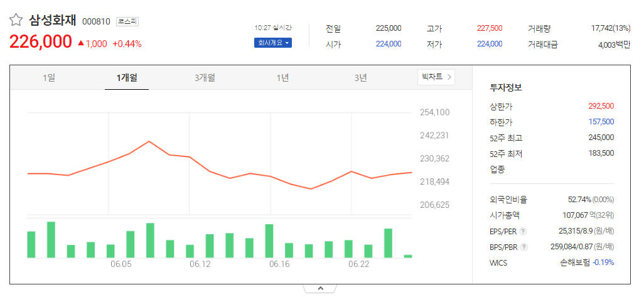The width and height of the screenshot is (644, 297).
Task: Click the 254,100 price axis label
Action: pyautogui.click(x=435, y=112)
